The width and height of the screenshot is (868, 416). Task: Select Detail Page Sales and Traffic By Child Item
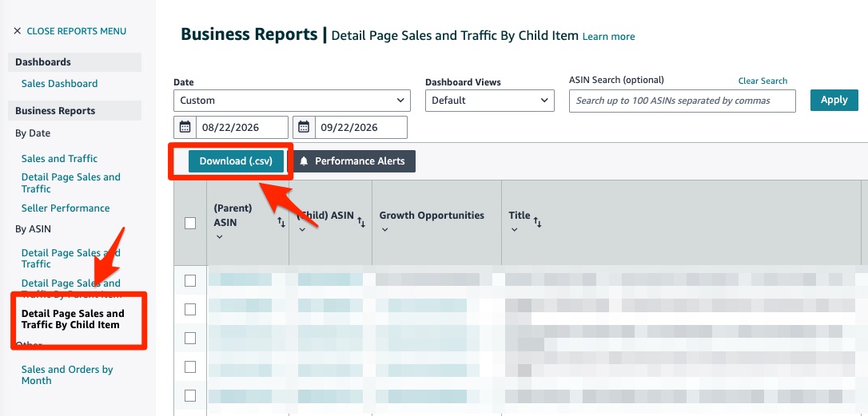[73, 319]
